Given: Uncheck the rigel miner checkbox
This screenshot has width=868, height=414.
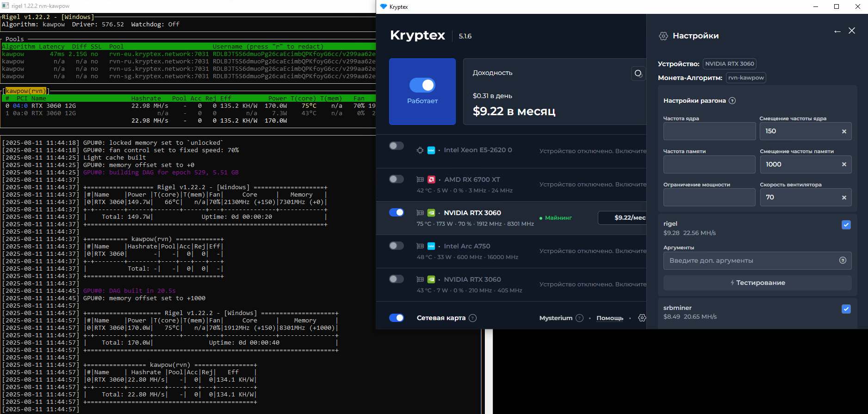Looking at the screenshot, I should coord(846,225).
